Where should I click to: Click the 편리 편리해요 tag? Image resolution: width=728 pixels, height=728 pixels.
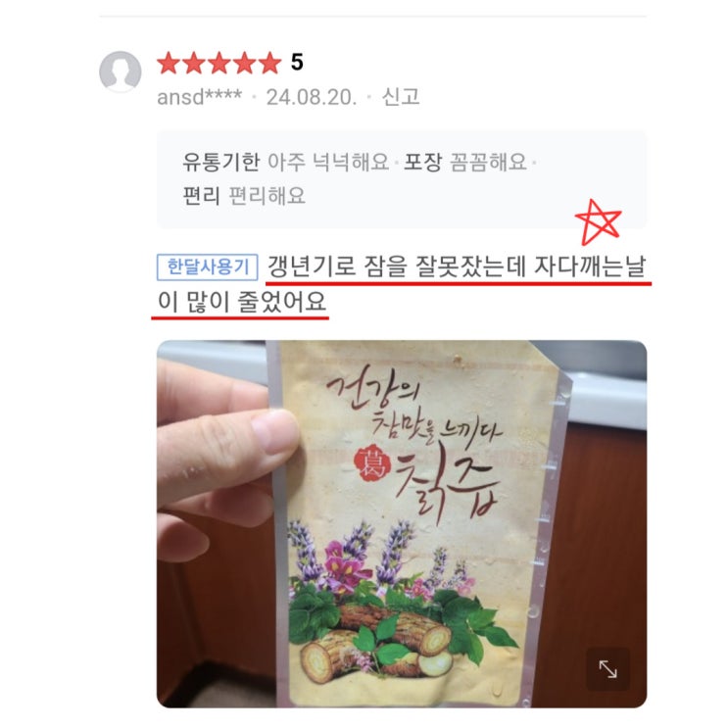[244, 195]
